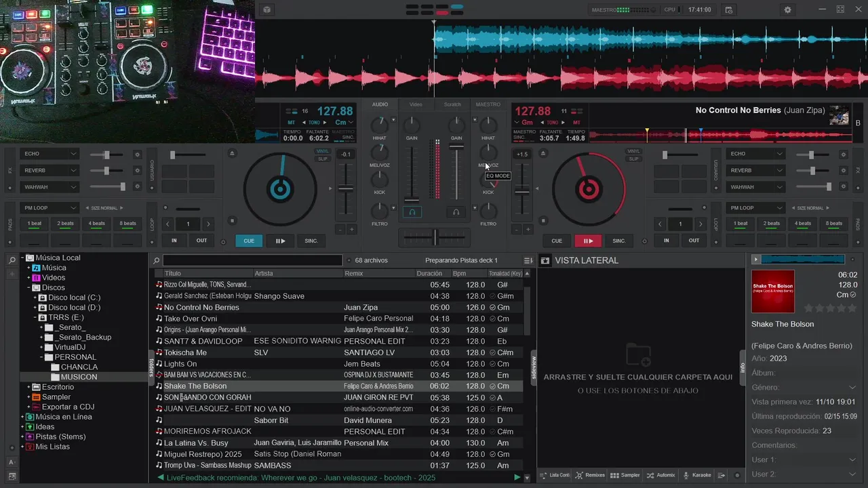Click the left deck SINC. button
Viewport: 868px width, 488px height.
[311, 241]
